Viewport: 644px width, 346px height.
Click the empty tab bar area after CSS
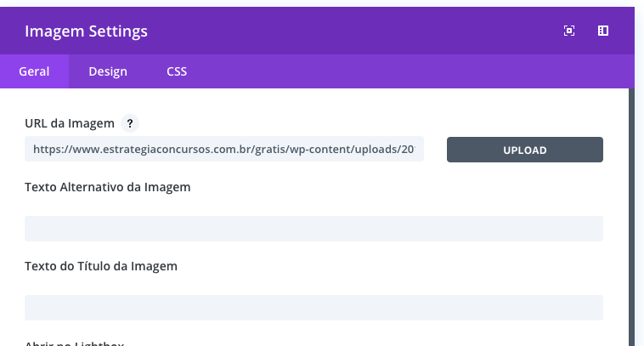pos(410,71)
